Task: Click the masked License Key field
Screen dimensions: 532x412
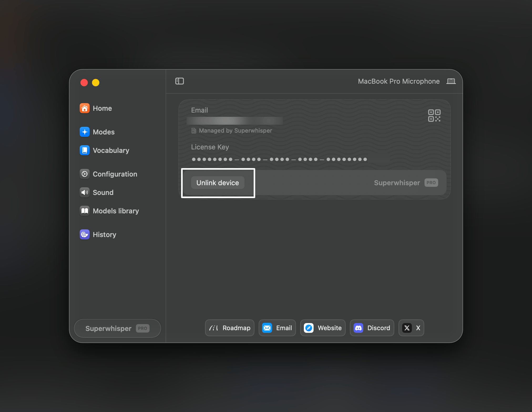Action: [279, 159]
